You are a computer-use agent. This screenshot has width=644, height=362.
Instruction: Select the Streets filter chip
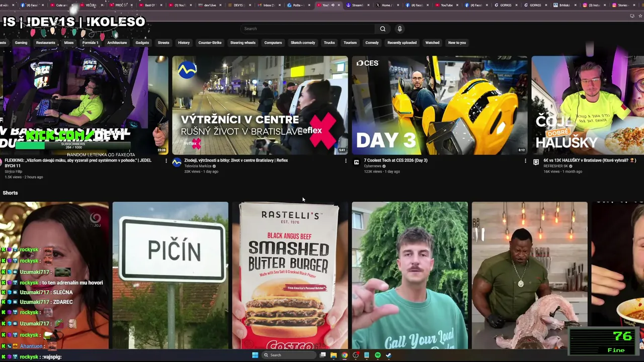click(x=164, y=43)
